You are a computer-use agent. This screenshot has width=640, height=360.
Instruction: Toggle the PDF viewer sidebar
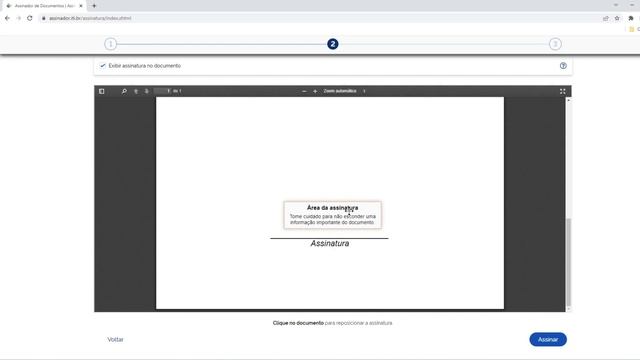coord(102,91)
